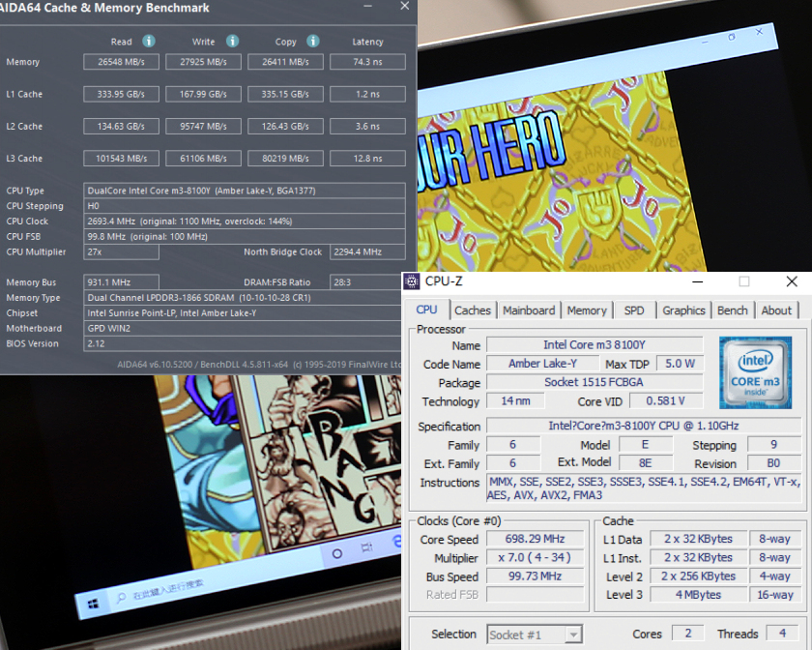The height and width of the screenshot is (650, 812).
Task: Click the CPU Type field DualCore Intel Core m3-8100Y
Action: [245, 191]
